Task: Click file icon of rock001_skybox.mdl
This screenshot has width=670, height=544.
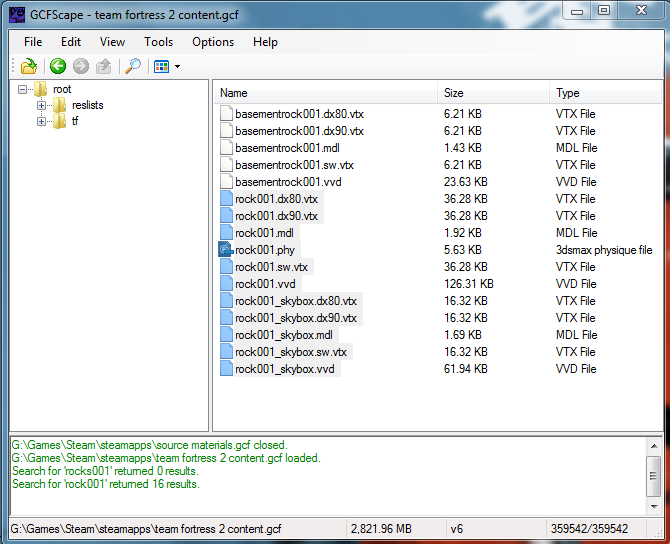Action: coord(226,335)
